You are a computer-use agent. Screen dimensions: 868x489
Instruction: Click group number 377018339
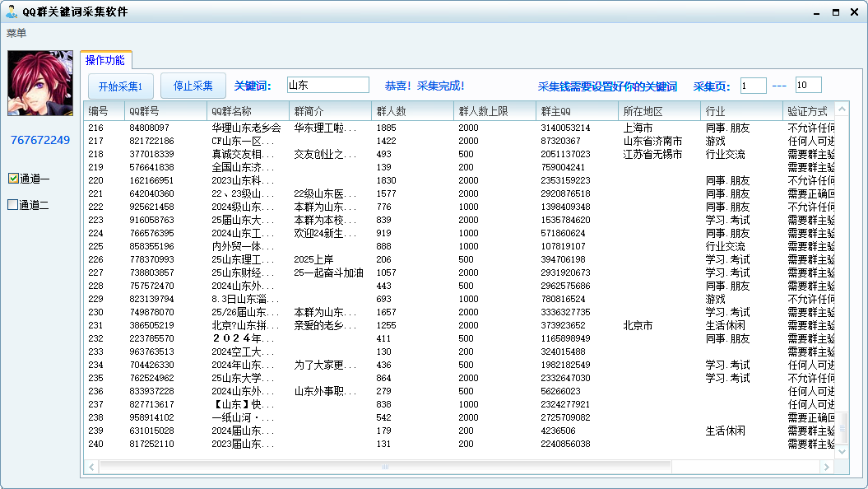pyautogui.click(x=151, y=154)
